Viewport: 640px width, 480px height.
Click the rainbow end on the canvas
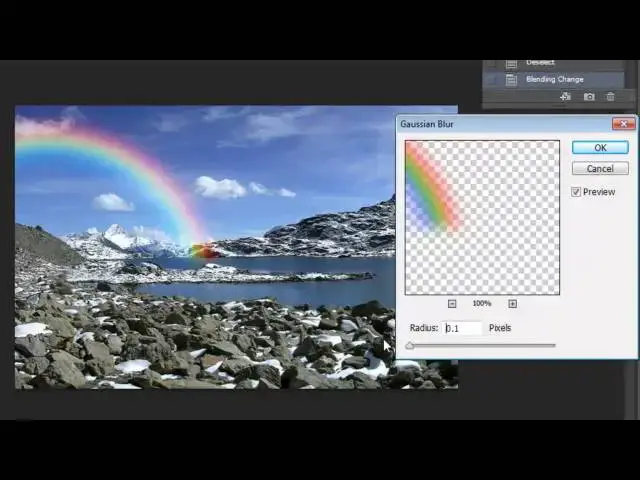pos(204,251)
